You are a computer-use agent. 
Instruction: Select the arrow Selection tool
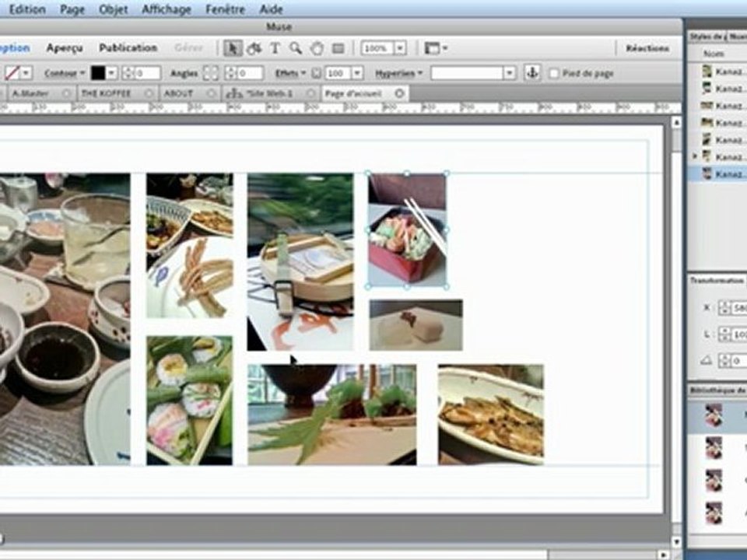click(x=233, y=48)
